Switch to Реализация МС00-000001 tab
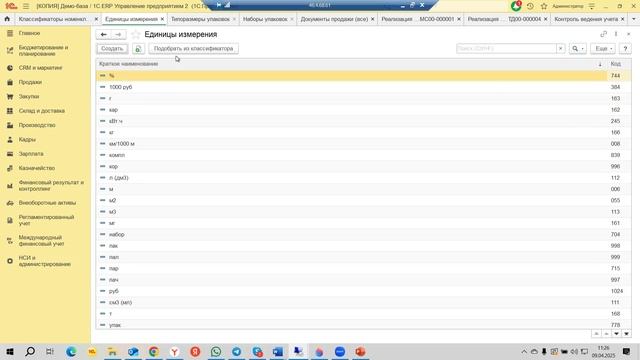The height and width of the screenshot is (360, 640). [x=418, y=19]
